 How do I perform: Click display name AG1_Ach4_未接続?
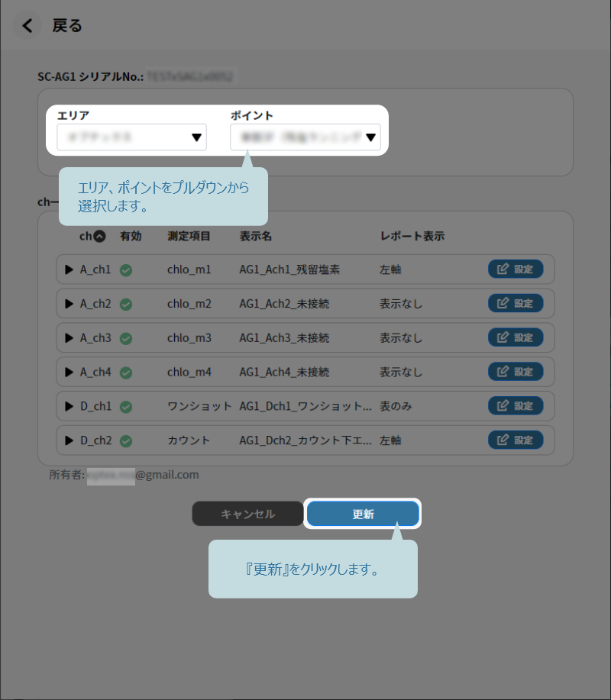point(284,373)
